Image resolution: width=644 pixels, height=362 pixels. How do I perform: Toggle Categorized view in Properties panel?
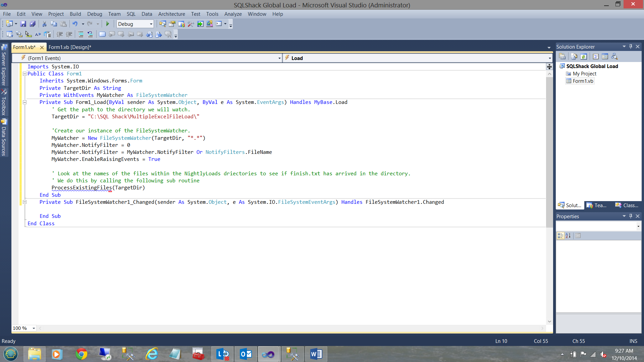[560, 236]
